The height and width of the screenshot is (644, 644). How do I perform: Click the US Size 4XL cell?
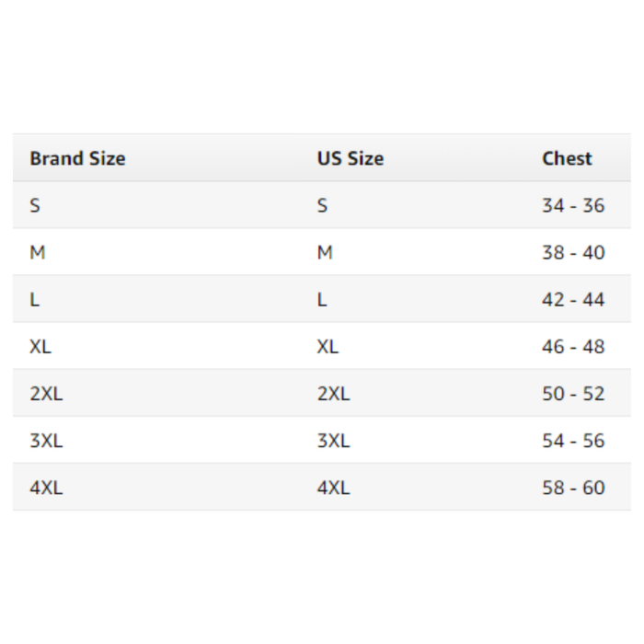(x=333, y=488)
